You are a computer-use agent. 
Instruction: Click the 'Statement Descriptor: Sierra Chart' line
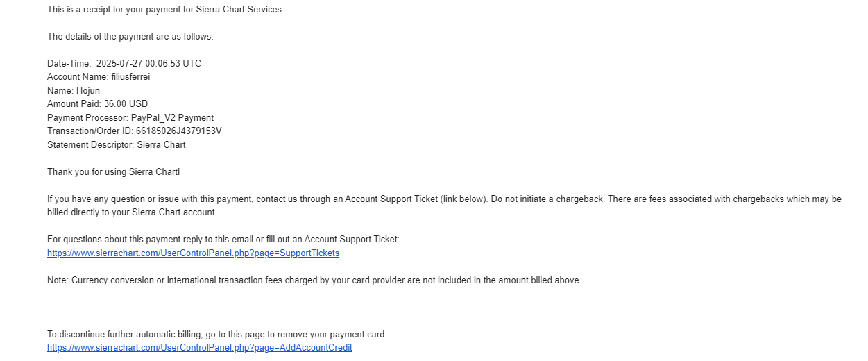[x=116, y=145]
